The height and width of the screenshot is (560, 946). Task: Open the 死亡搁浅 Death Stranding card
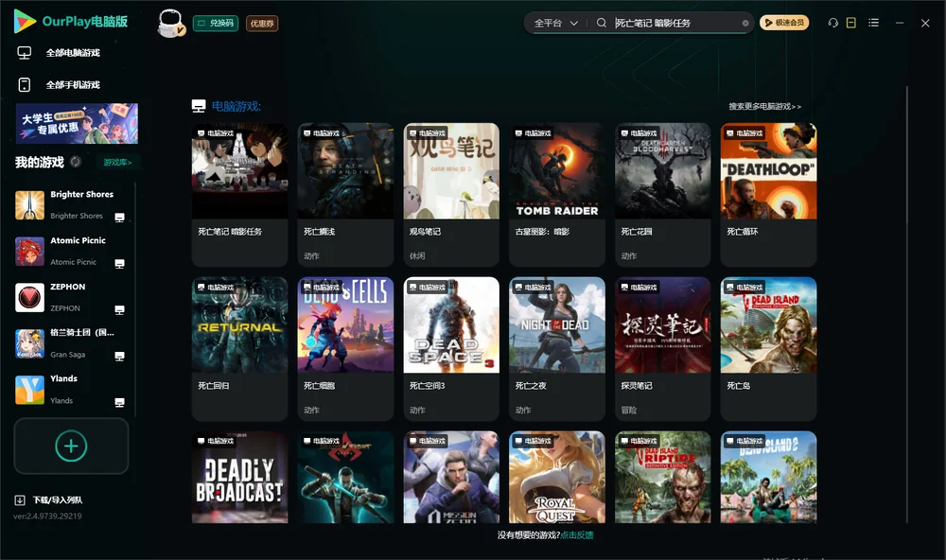(345, 194)
